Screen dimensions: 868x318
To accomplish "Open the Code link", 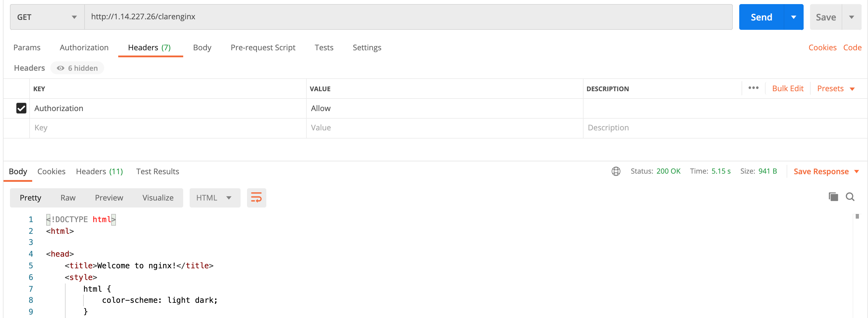I will coord(852,47).
